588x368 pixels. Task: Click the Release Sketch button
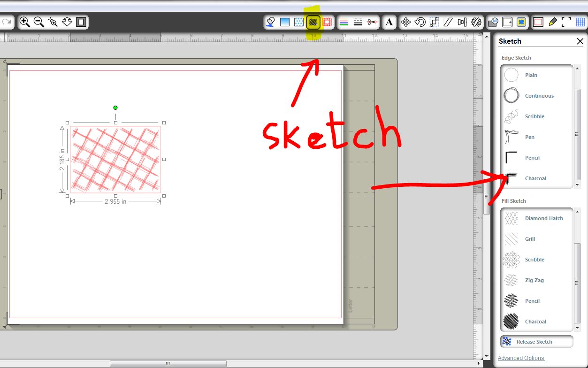[x=536, y=341]
